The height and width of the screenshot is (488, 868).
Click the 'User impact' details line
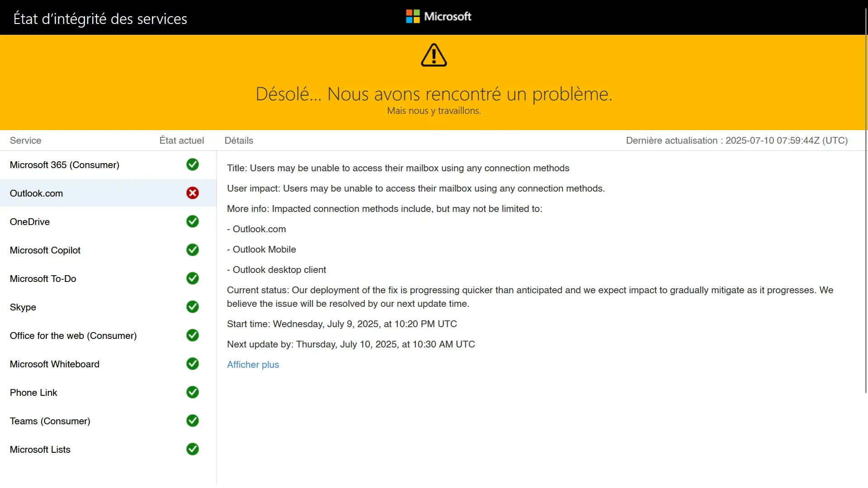pos(416,188)
